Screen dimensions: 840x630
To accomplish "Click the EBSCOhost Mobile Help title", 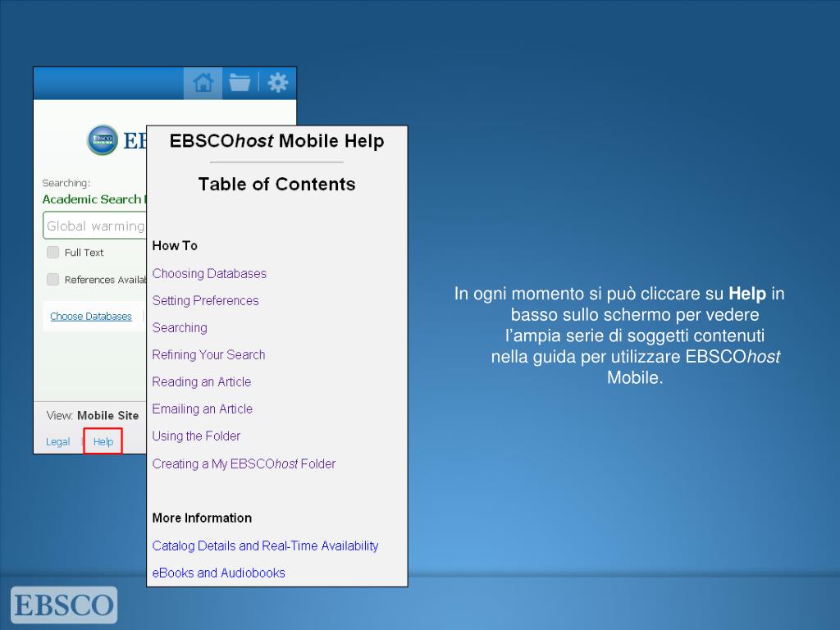I will click(277, 141).
